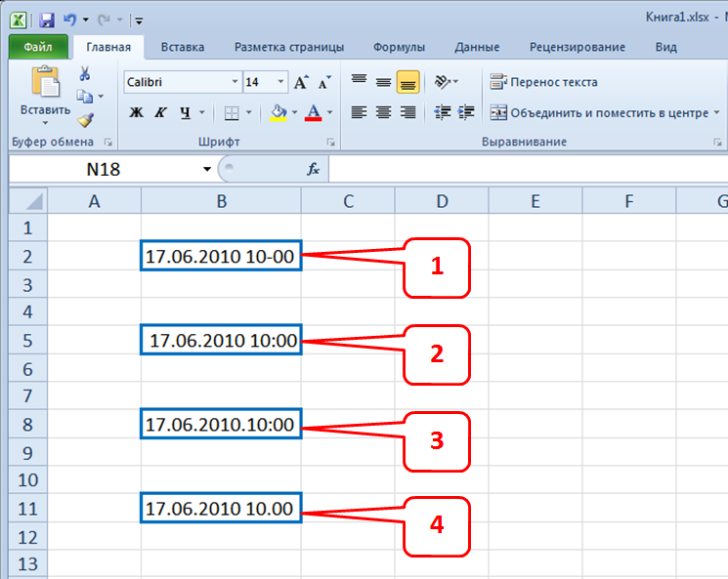Click Объединить и поместить в центре button
The width and height of the screenshot is (728, 579).
click(x=600, y=112)
